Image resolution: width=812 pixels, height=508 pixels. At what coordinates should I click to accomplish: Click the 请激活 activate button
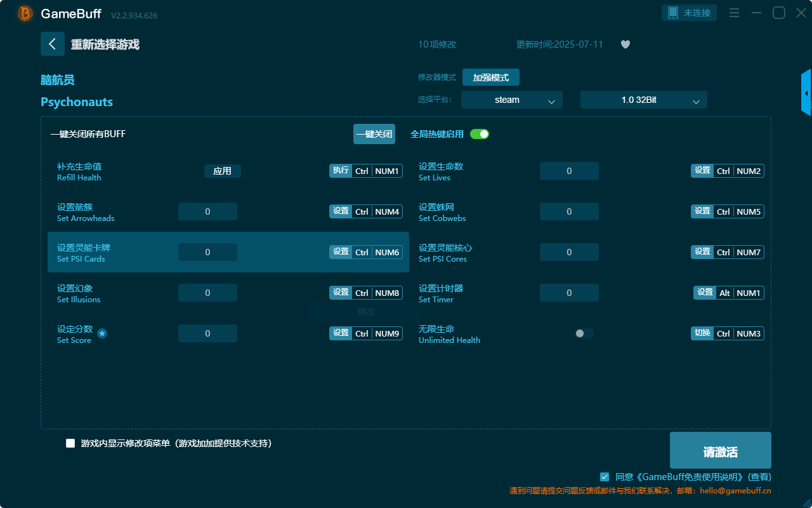(720, 451)
